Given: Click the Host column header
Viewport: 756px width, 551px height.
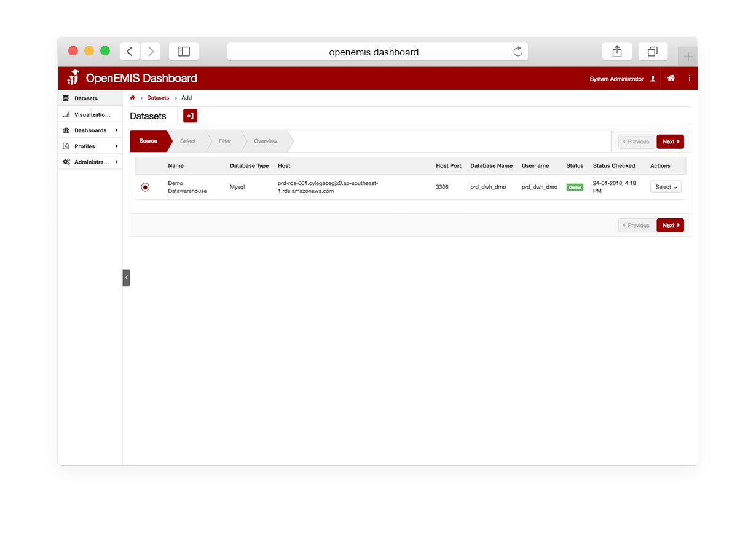Looking at the screenshot, I should tap(284, 165).
